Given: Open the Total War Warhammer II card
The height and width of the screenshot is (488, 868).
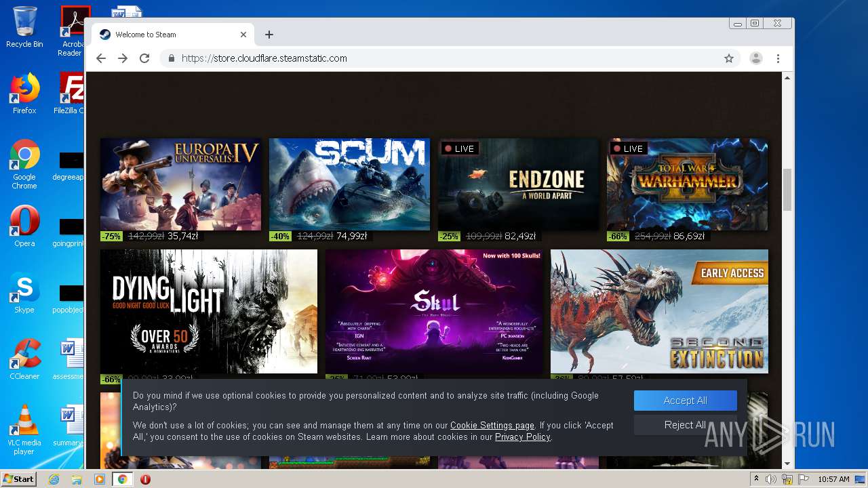Looking at the screenshot, I should 687,184.
